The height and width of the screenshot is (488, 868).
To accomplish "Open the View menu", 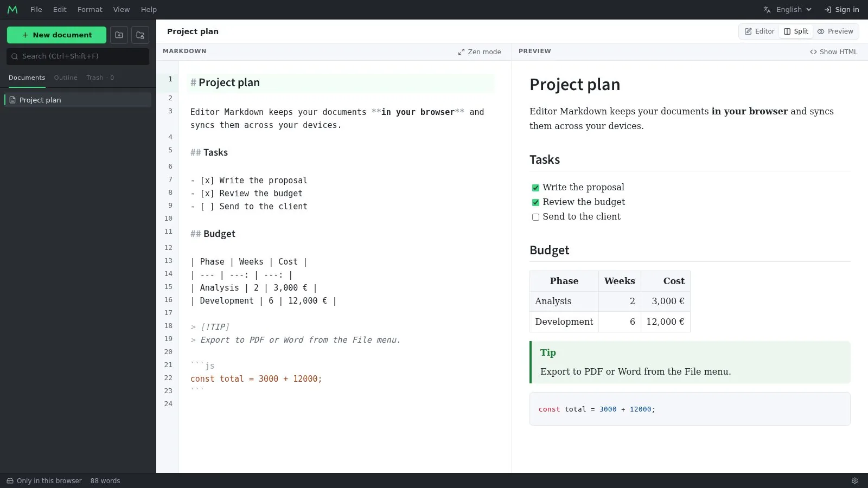I will 122,10.
